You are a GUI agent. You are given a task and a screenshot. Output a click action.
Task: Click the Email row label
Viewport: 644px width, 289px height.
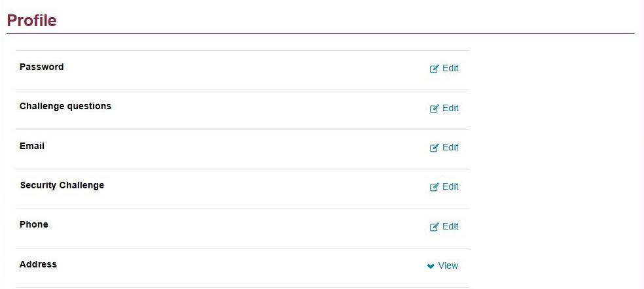[32, 146]
